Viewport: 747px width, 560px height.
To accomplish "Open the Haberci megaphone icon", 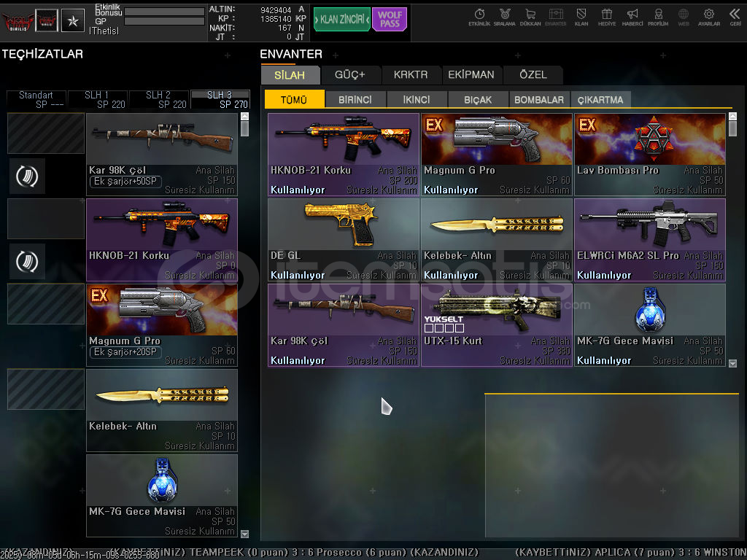I will [x=632, y=17].
